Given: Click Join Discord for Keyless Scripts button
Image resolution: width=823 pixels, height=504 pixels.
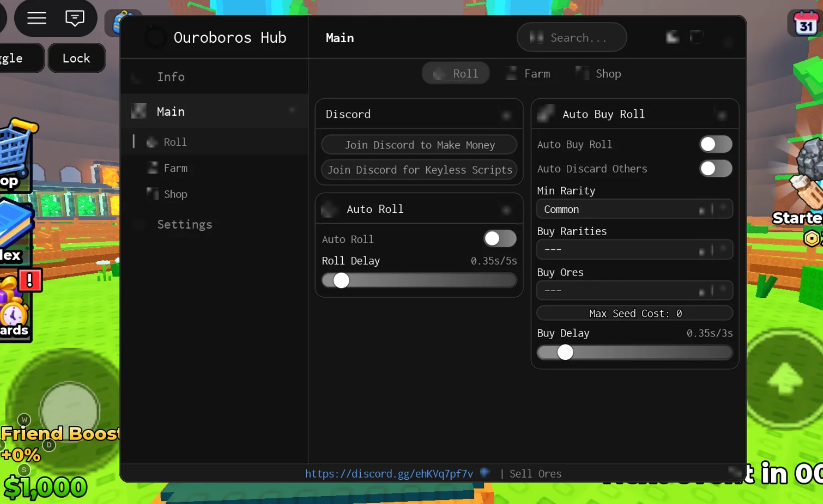Looking at the screenshot, I should pos(419,170).
